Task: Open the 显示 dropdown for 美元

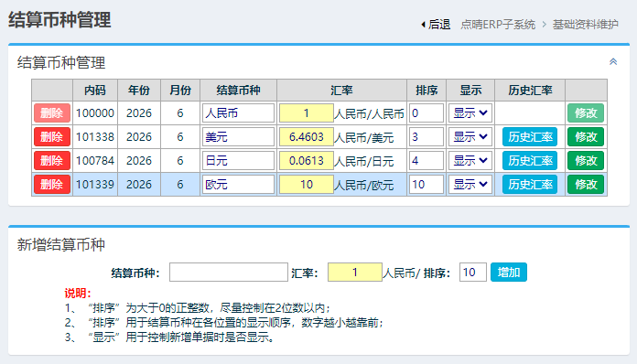Action: point(470,137)
